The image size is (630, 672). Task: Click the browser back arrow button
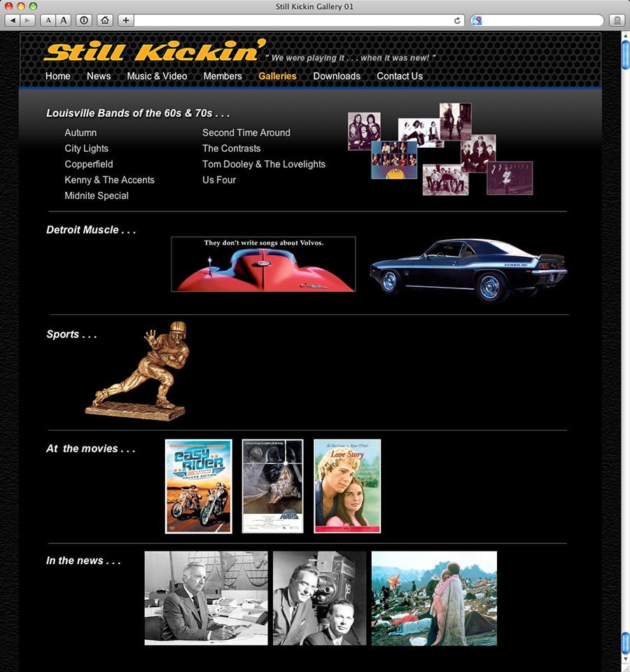(x=13, y=20)
